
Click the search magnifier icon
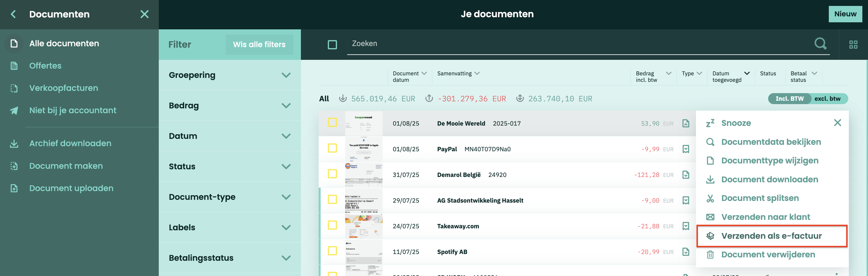(821, 43)
